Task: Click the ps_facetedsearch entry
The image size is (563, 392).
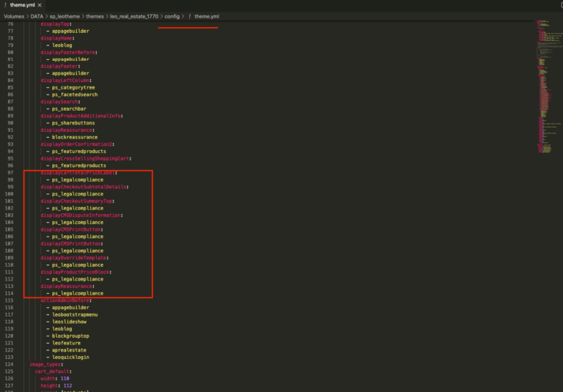Action: (75, 95)
